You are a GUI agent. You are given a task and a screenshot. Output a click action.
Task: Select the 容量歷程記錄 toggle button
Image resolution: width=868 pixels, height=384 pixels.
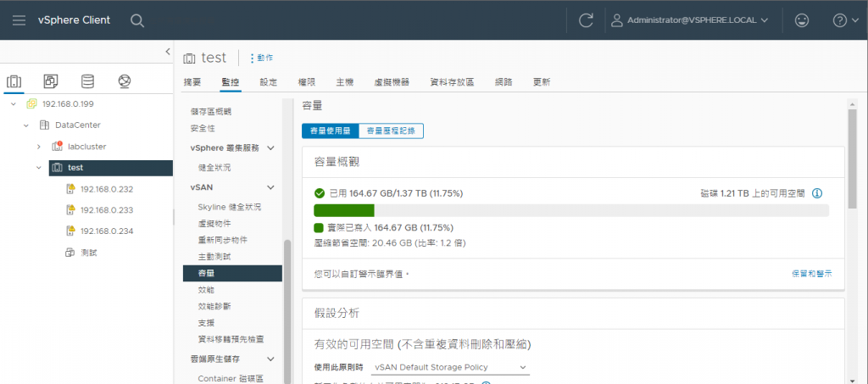click(x=391, y=131)
